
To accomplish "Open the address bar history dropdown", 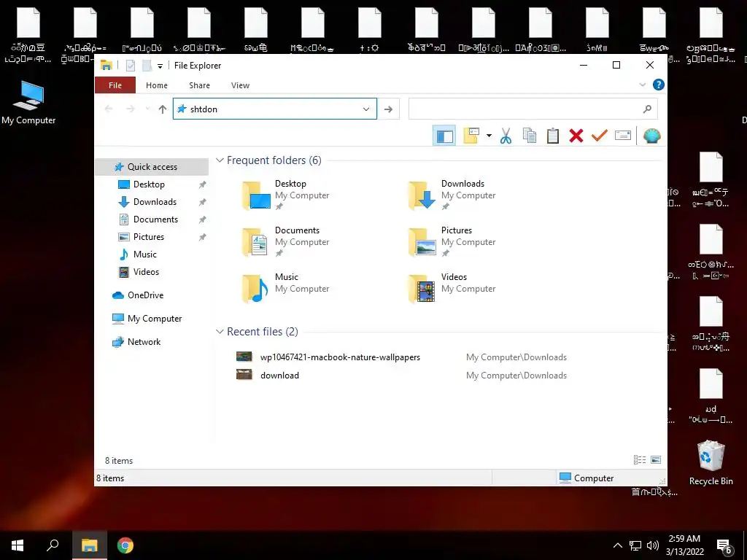I will 366,109.
